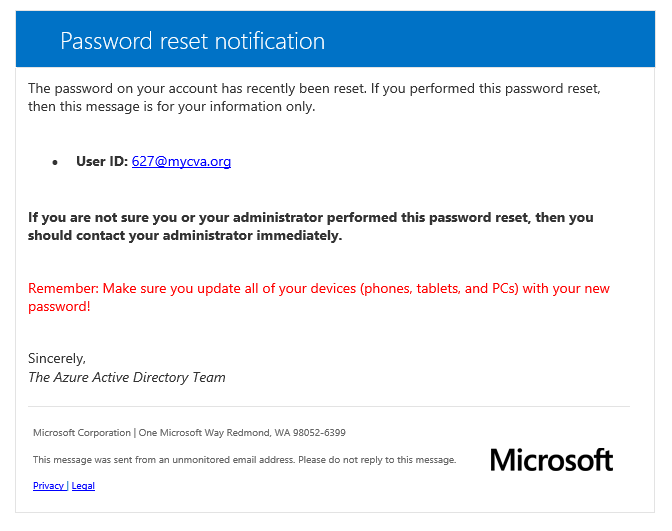The height and width of the screenshot is (531, 672).
Task: Click the blue header banner
Action: pos(335,39)
